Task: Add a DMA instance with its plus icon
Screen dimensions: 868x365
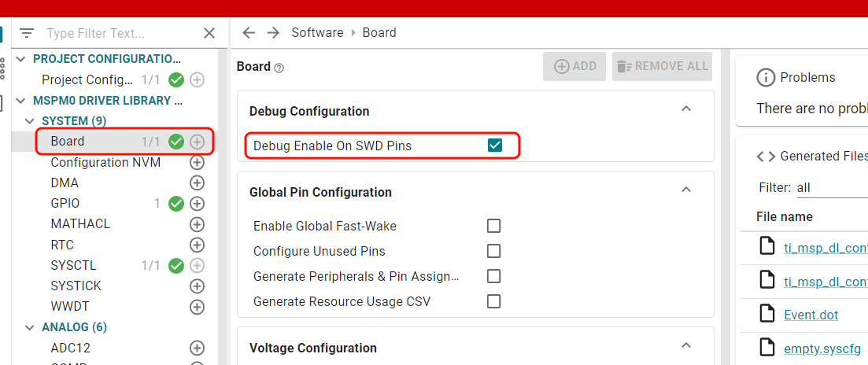Action: click(x=197, y=183)
